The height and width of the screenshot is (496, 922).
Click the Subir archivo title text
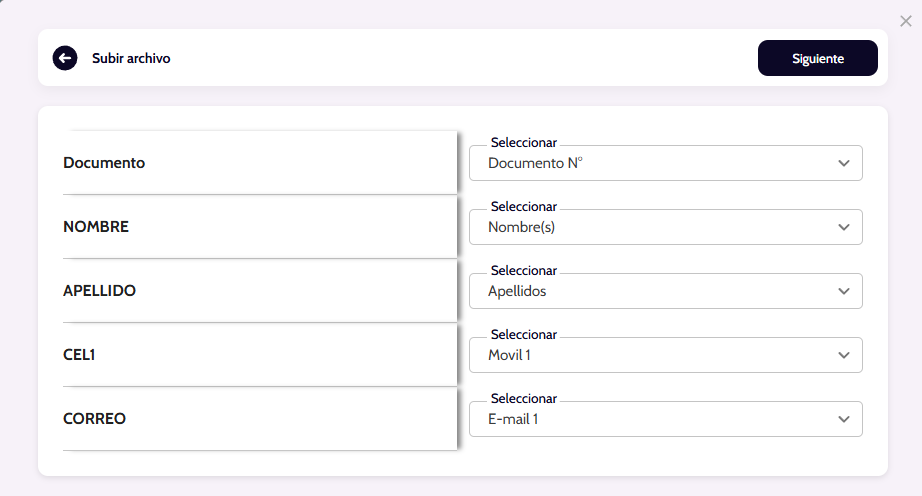click(x=131, y=58)
